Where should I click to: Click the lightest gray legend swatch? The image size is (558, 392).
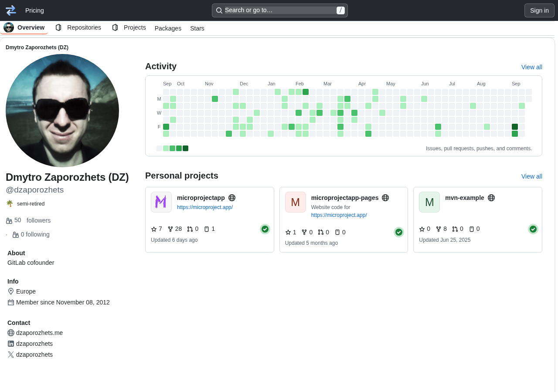point(159,149)
